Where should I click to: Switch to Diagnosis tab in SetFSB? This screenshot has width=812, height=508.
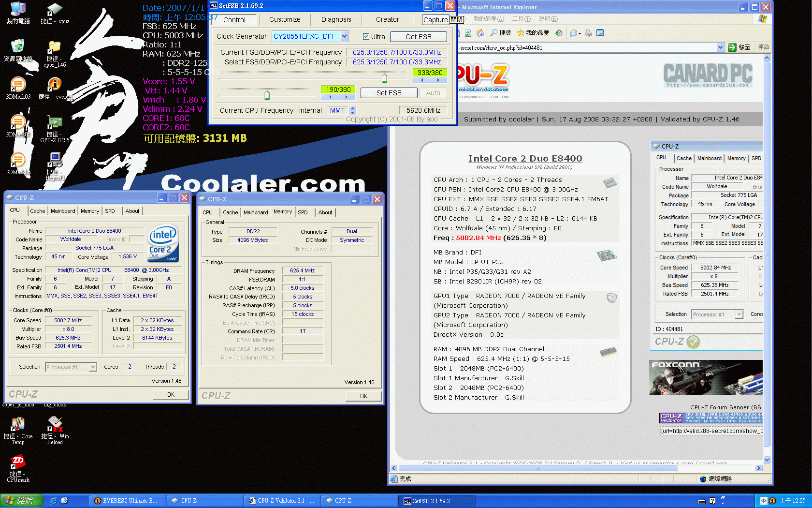pyautogui.click(x=336, y=19)
